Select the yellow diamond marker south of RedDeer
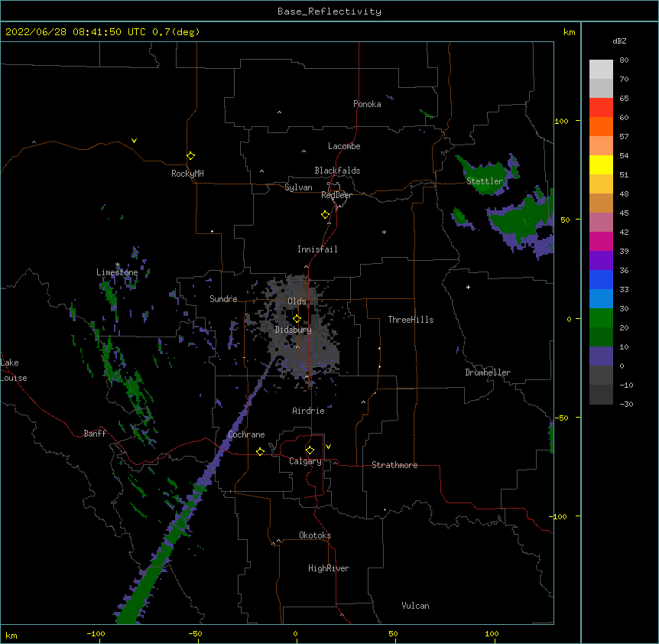 pos(326,215)
